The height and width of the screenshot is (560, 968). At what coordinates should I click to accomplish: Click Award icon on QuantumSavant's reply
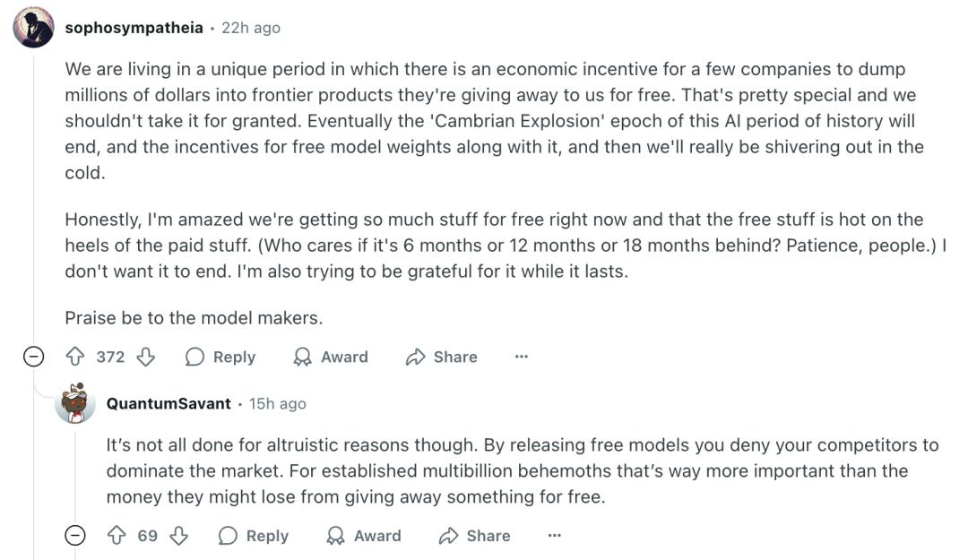coord(336,536)
